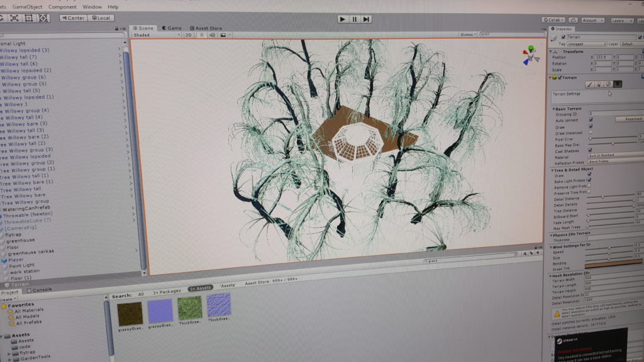Open the GameObject menu
Screen dimensions: 644x362
click(27, 7)
